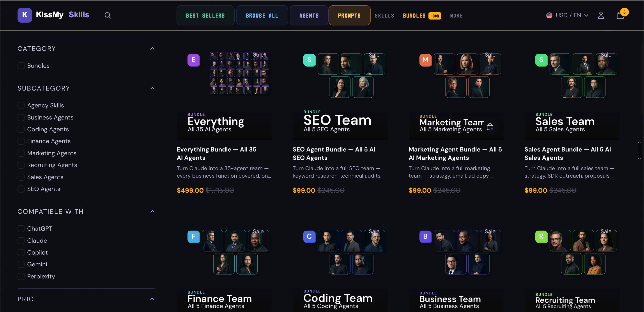644x312 pixels.
Task: Click the green S badge on Sales Team
Action: tap(541, 60)
